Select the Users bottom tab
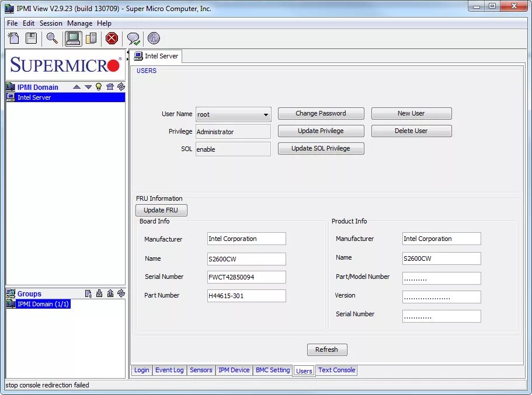Viewport: 532px width, 395px height. pyautogui.click(x=304, y=371)
